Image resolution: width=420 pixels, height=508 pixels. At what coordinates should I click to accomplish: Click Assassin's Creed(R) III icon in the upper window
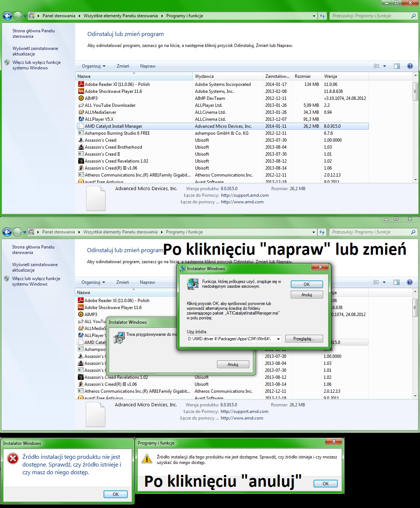[81, 168]
